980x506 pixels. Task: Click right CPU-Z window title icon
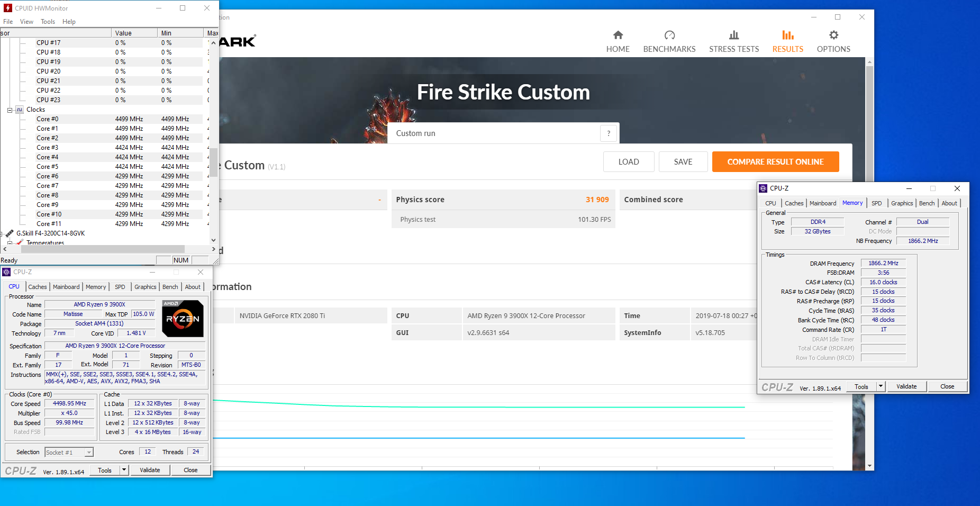tap(763, 188)
